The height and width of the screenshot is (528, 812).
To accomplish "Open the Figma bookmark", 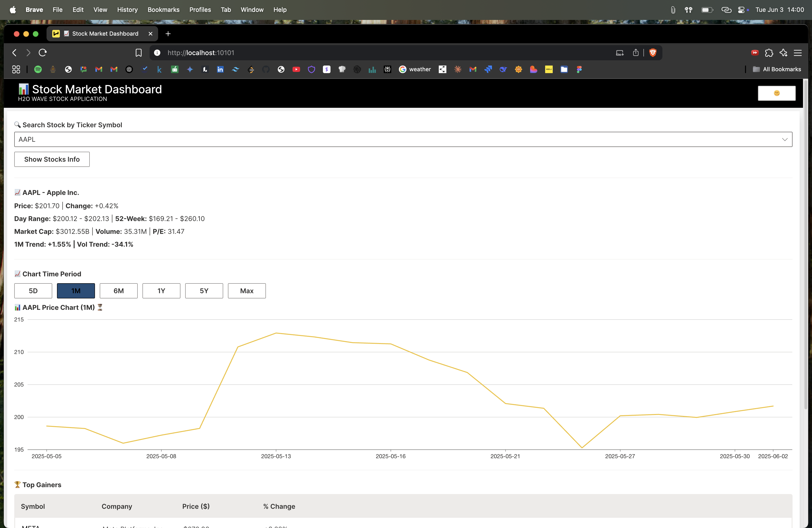I will pyautogui.click(x=579, y=69).
